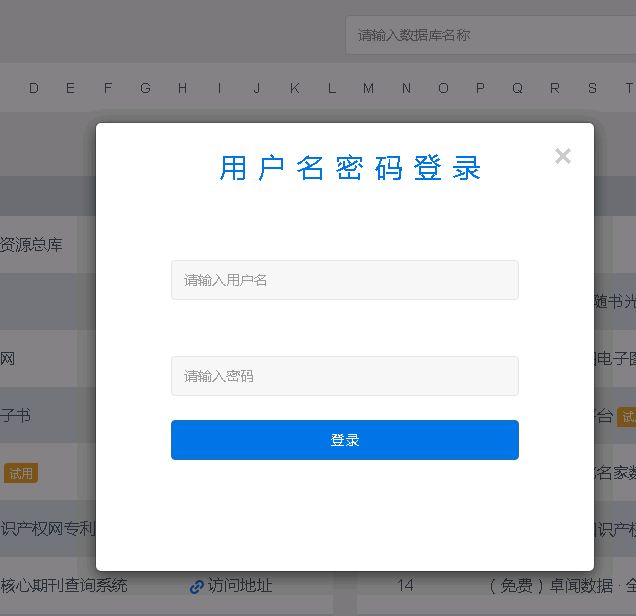The width and height of the screenshot is (636, 616).
Task: Filter databases by letter D
Action: click(34, 88)
